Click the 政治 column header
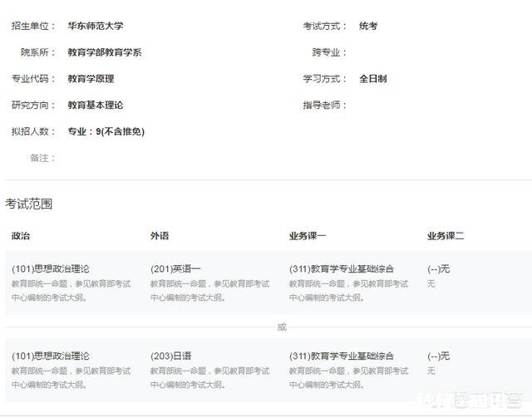 [x=21, y=236]
